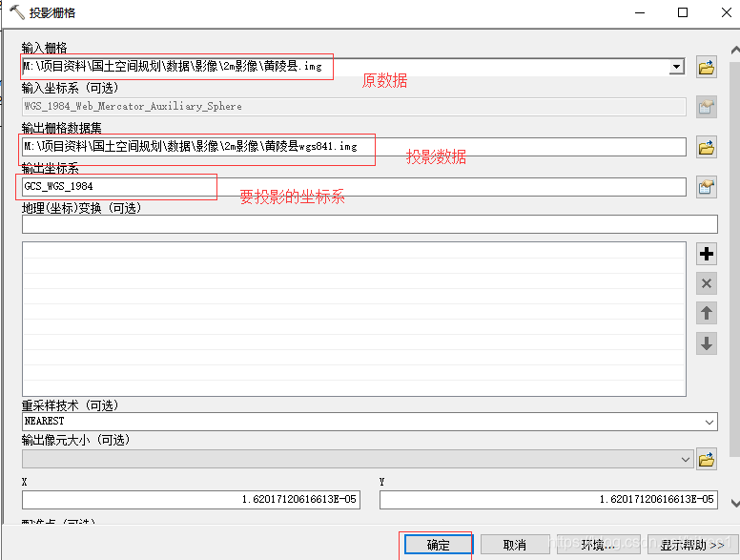Click the output raster dataset path field

pyautogui.click(x=354, y=147)
